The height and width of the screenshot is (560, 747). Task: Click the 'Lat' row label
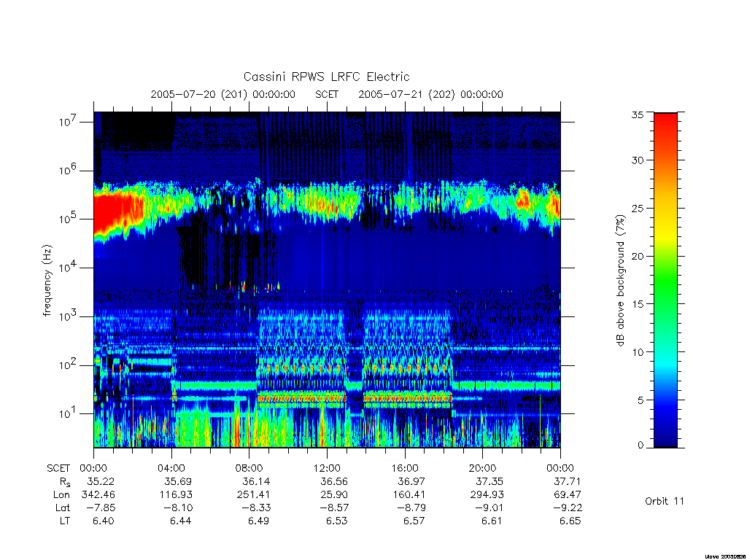pos(63,507)
